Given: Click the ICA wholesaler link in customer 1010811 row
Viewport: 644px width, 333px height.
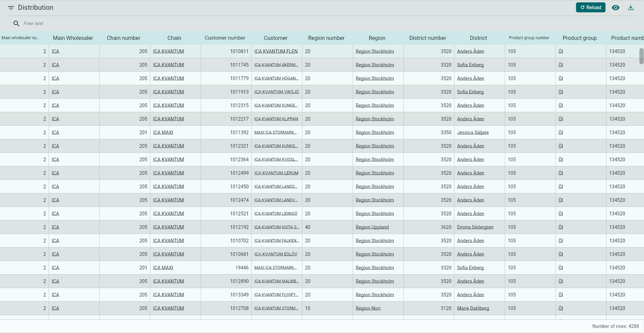Looking at the screenshot, I should point(55,51).
